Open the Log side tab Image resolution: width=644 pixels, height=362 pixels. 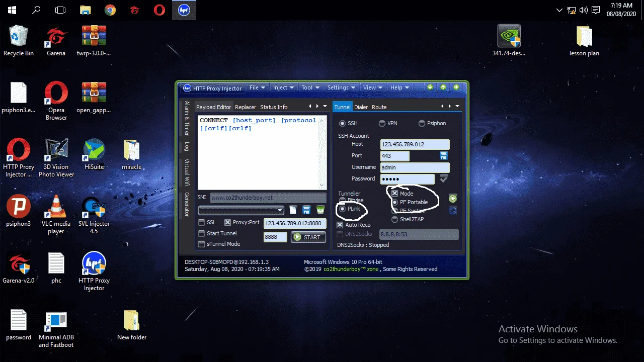(x=187, y=146)
